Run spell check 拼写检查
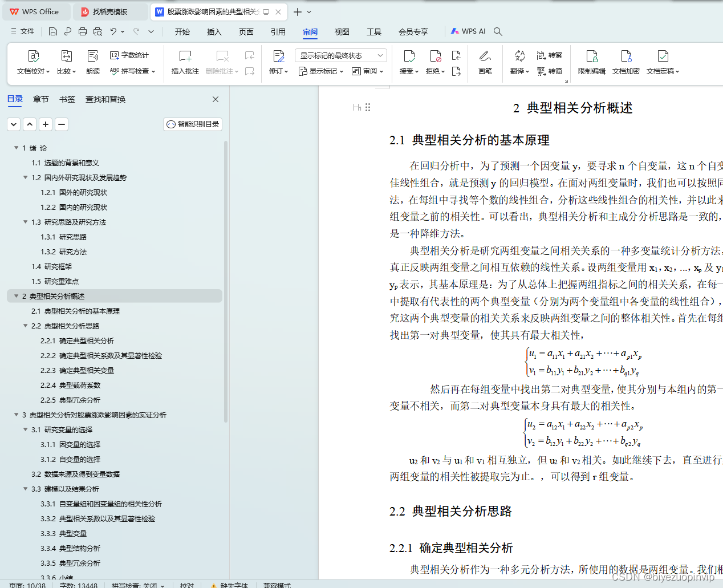Screen dimensions: 723x588 pyautogui.click(x=132, y=71)
